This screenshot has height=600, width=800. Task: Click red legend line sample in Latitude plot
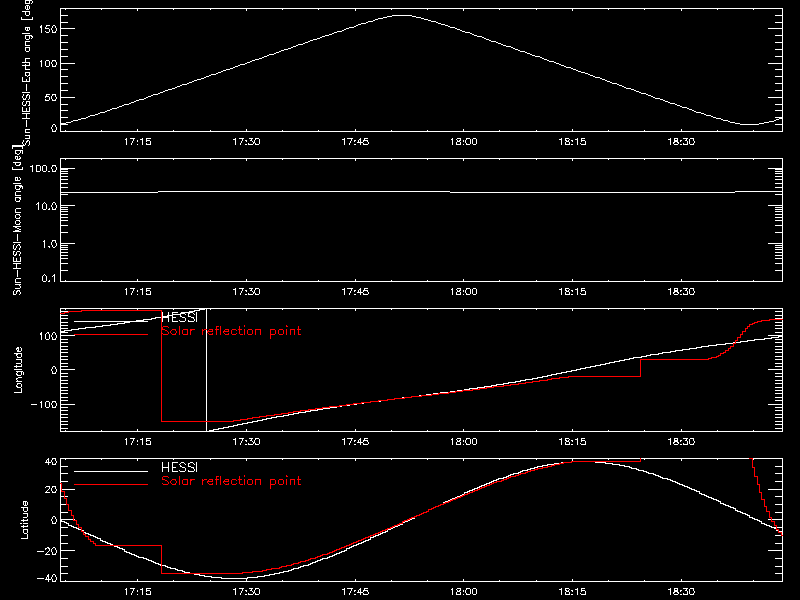pos(111,484)
